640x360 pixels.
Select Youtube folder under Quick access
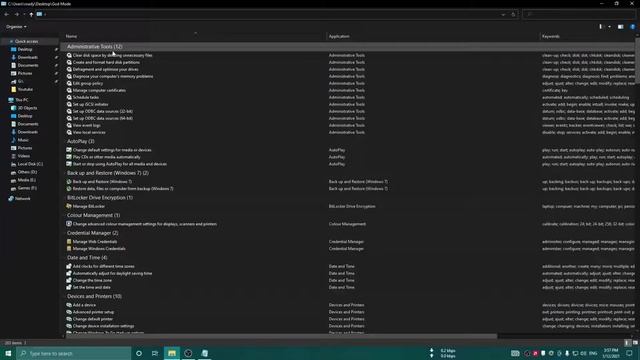click(x=25, y=89)
